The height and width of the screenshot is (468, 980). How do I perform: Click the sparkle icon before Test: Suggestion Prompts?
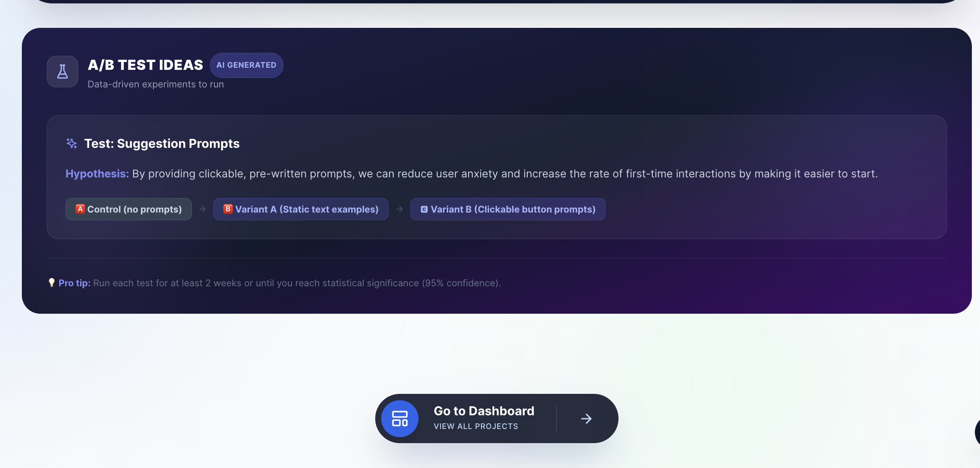click(x=72, y=144)
